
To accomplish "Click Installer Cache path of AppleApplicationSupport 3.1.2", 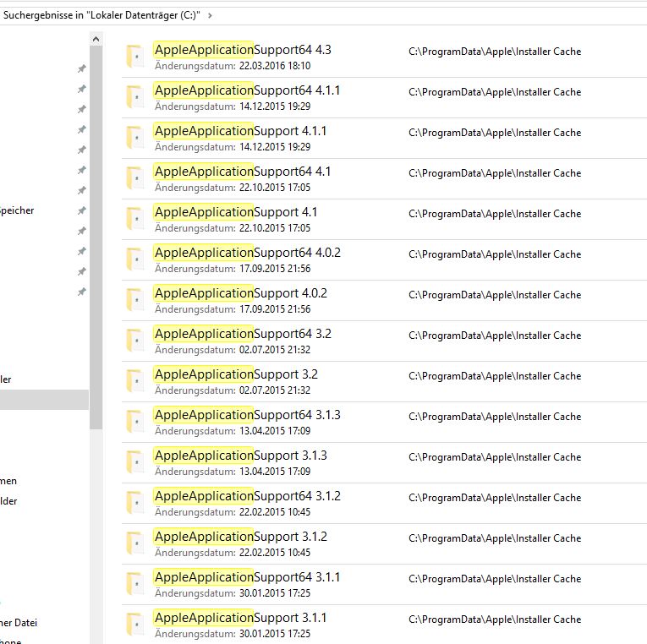I will (x=495, y=538).
